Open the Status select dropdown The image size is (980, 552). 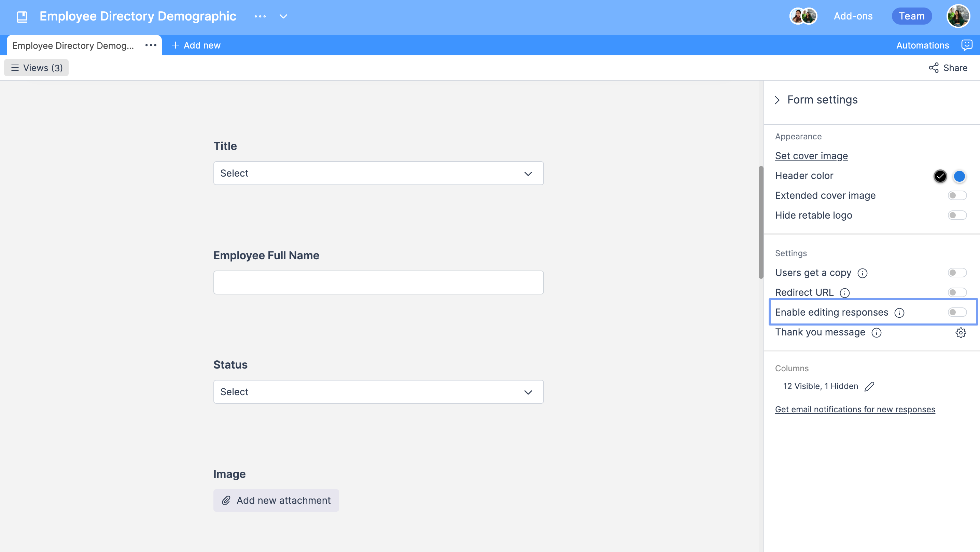[379, 392]
